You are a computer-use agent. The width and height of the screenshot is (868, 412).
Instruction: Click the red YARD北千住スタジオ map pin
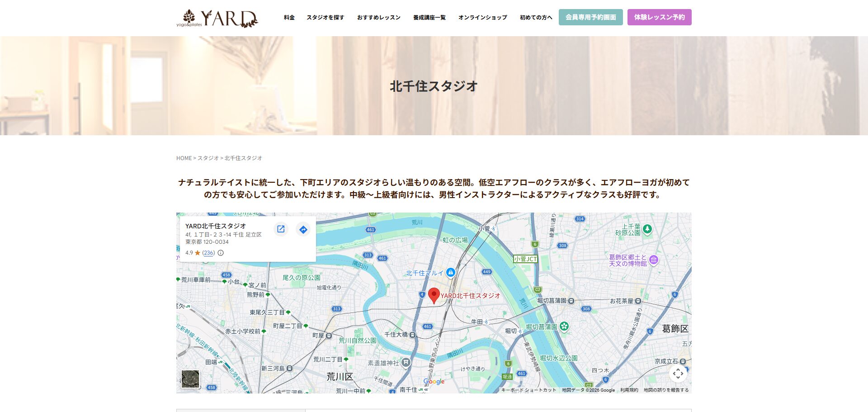(x=434, y=296)
